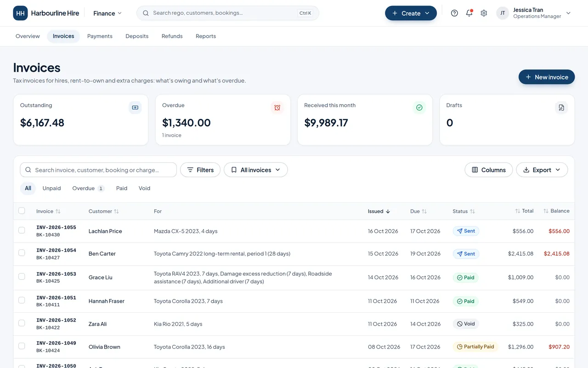Check the box for INV-2026-1051
The height and width of the screenshot is (368, 588).
(x=22, y=300)
